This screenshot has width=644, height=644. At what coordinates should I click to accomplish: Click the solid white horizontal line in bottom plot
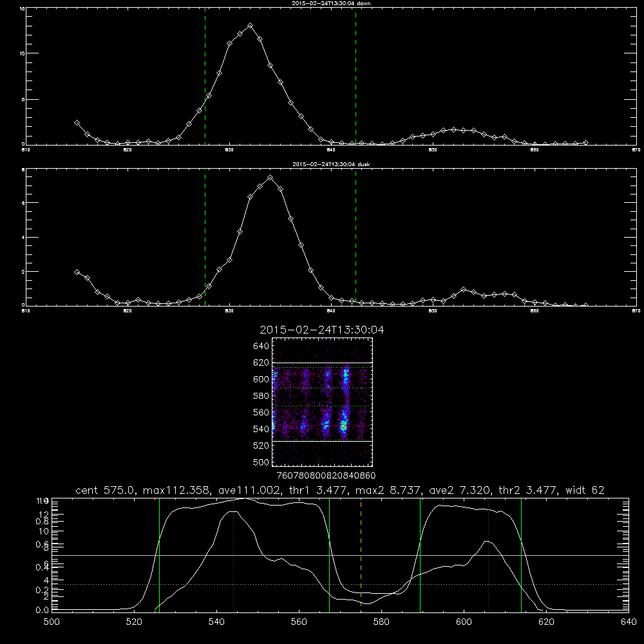(340, 555)
